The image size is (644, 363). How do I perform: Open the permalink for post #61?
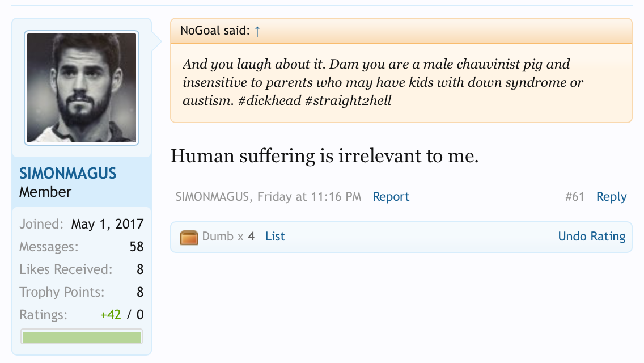point(574,197)
